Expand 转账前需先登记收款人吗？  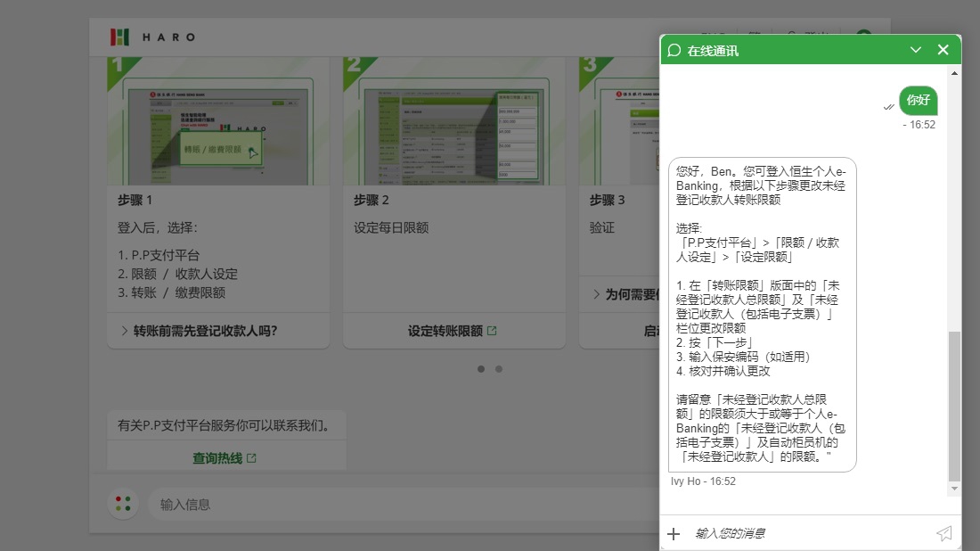pyautogui.click(x=199, y=331)
